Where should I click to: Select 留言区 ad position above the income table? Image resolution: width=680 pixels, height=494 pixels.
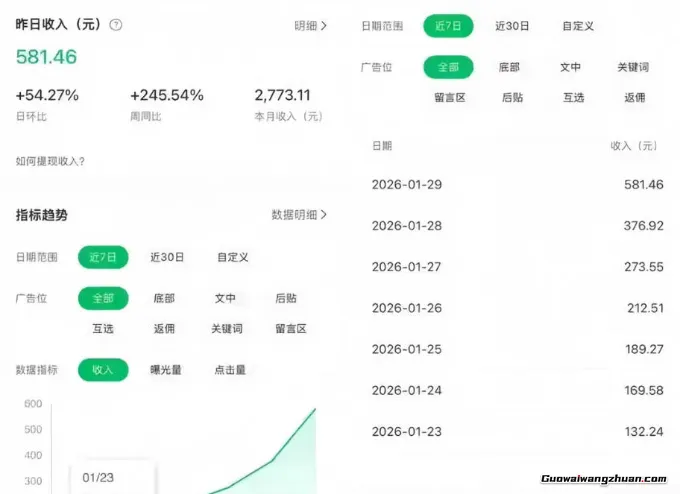click(450, 98)
